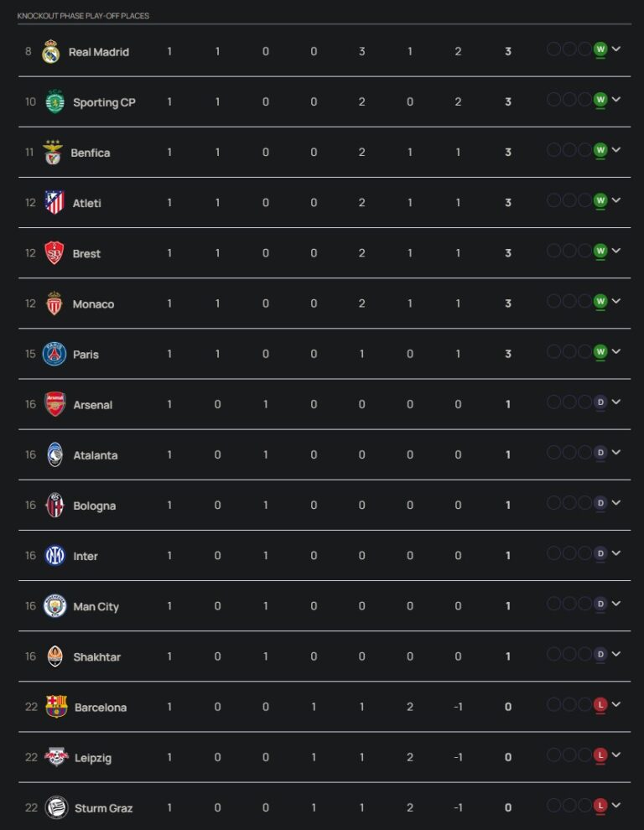Open the Leipzig team link
Image resolution: width=644 pixels, height=830 pixels.
(93, 758)
